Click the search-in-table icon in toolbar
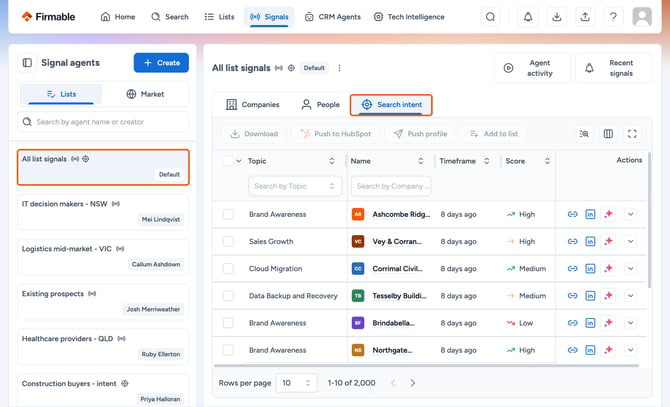Screen dimensions: 670x407 584,134
